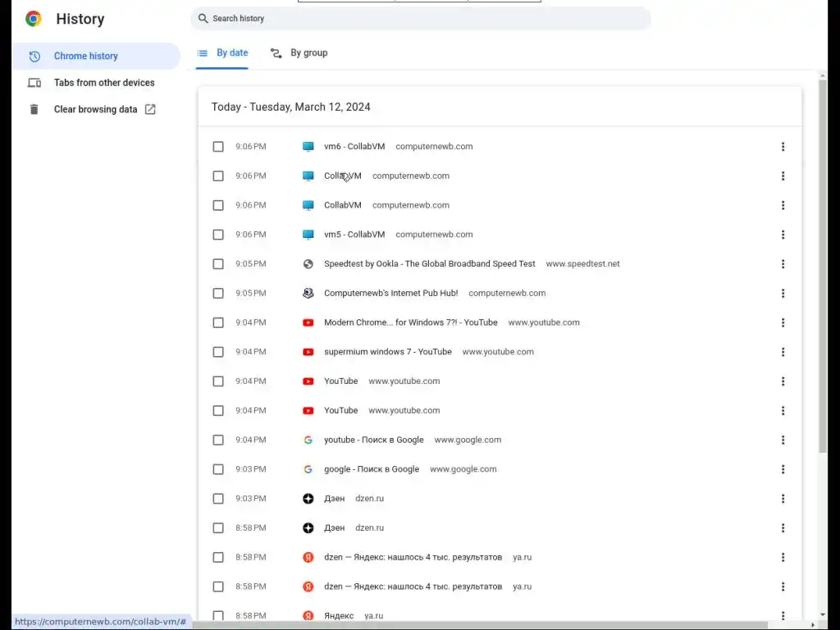Click YouTube favicon for Modern Chrome entry
The image size is (840, 630).
tap(308, 322)
